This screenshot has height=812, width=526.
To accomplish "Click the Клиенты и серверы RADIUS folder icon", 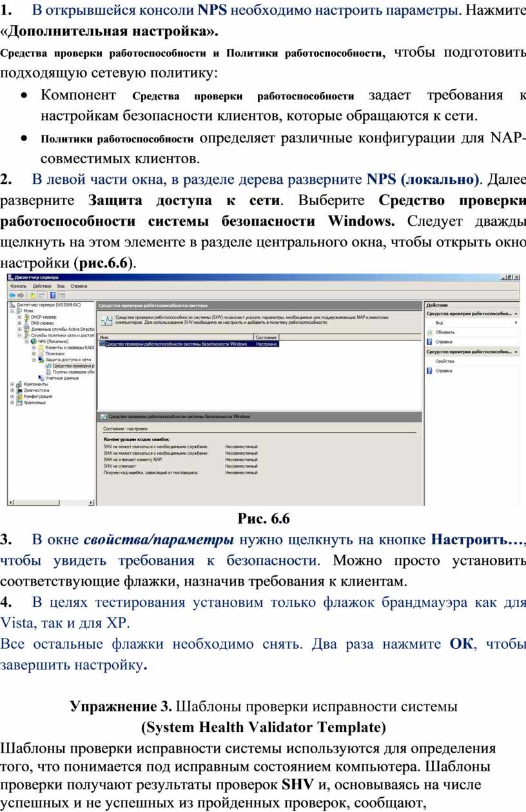I will [41, 348].
